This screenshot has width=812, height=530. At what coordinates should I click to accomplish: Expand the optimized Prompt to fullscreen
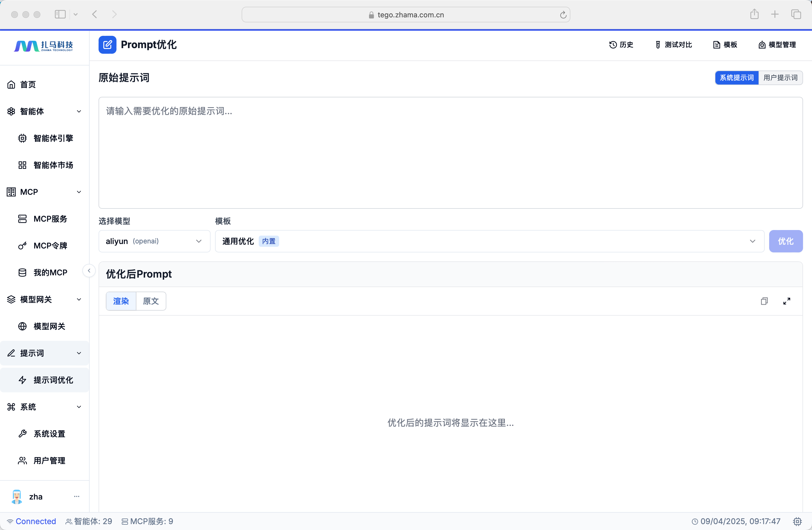(787, 301)
